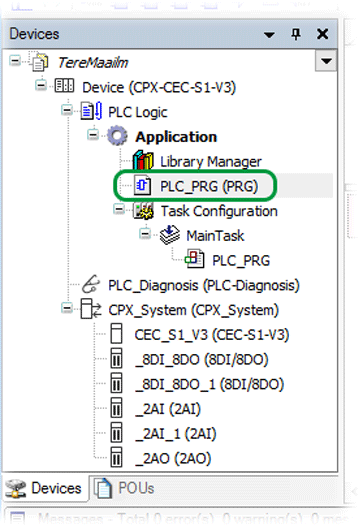Collapse the CPX_System node
Screen dimensions: 363x526
pyautogui.click(x=67, y=308)
